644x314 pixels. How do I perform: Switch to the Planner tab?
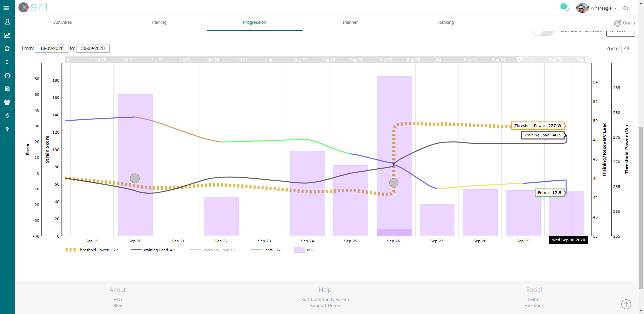point(350,22)
